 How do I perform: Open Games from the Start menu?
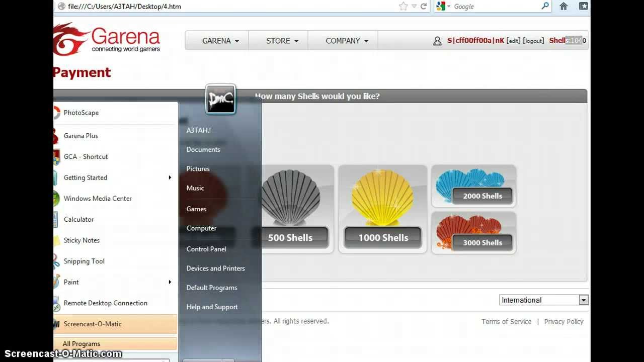(197, 209)
